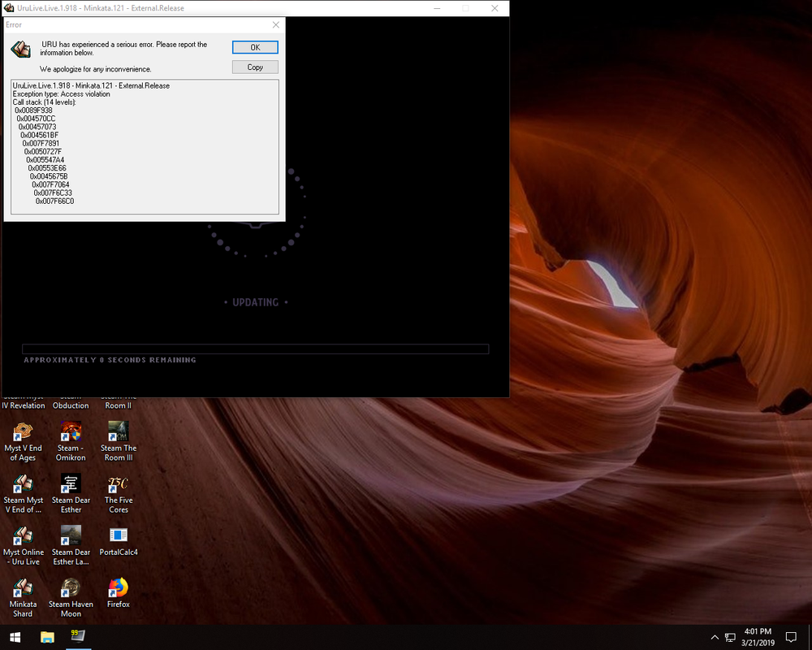The image size is (812, 650).
Task: Select call stack address 0x0050727F
Action: click(x=43, y=152)
